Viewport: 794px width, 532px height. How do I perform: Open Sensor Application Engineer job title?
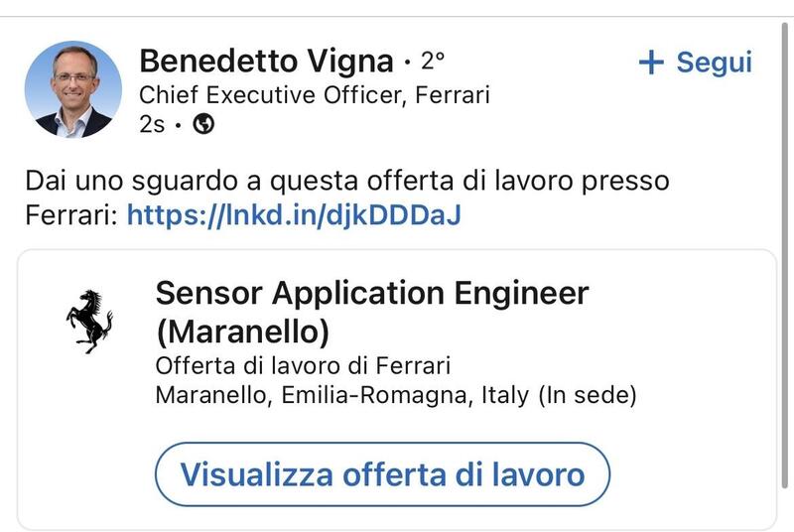[x=372, y=294]
